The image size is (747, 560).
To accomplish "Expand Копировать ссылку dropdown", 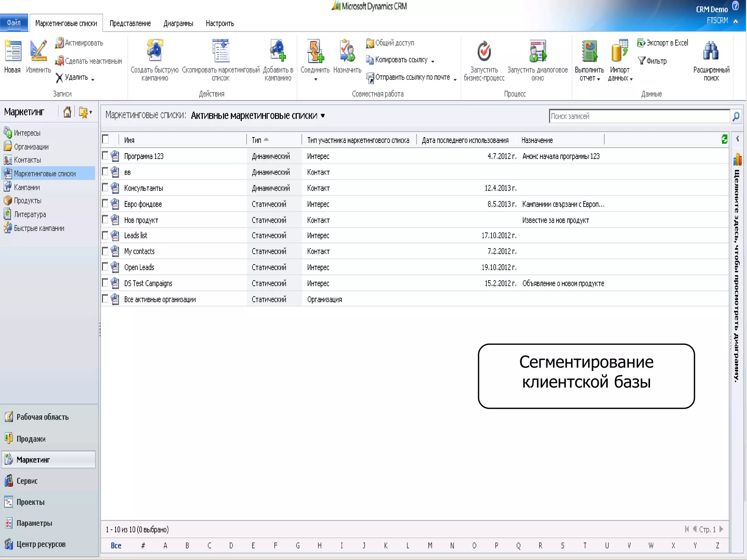I will pyautogui.click(x=433, y=61).
